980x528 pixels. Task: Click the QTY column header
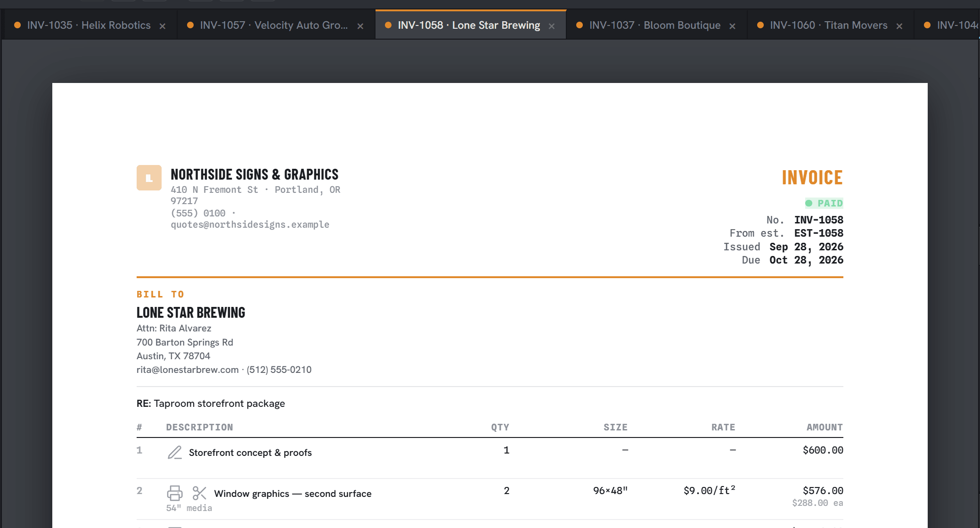[x=500, y=427]
